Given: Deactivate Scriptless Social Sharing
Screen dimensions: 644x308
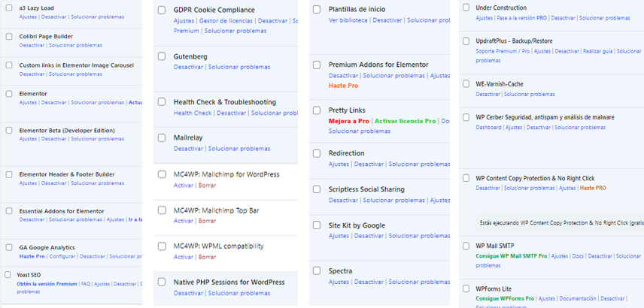Looking at the screenshot, I should pos(343,201).
